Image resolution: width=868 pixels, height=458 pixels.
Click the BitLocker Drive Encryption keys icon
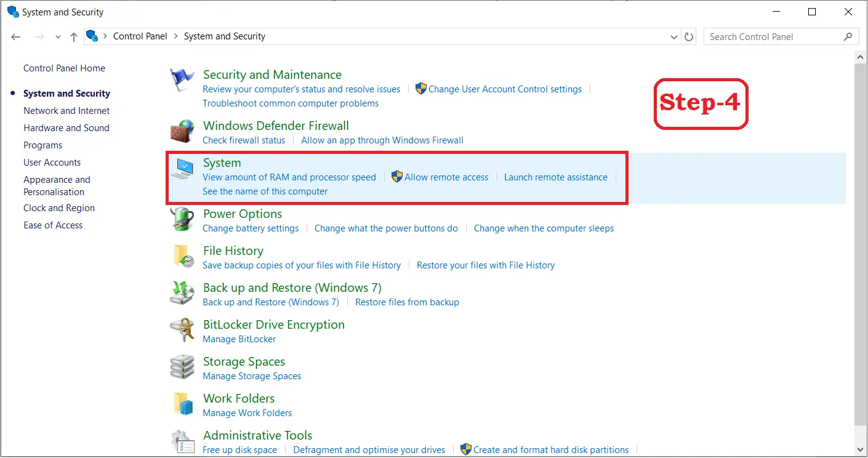coord(182,331)
